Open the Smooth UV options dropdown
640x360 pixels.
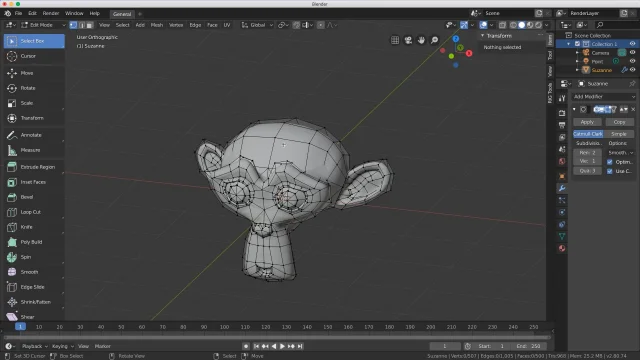point(620,153)
